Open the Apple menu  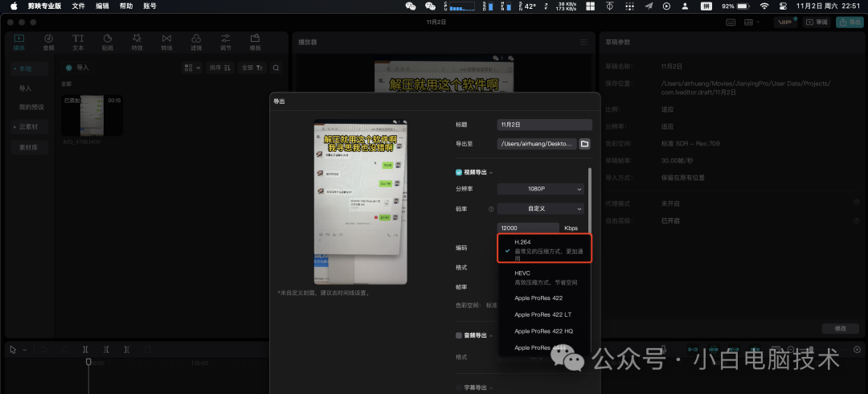14,6
